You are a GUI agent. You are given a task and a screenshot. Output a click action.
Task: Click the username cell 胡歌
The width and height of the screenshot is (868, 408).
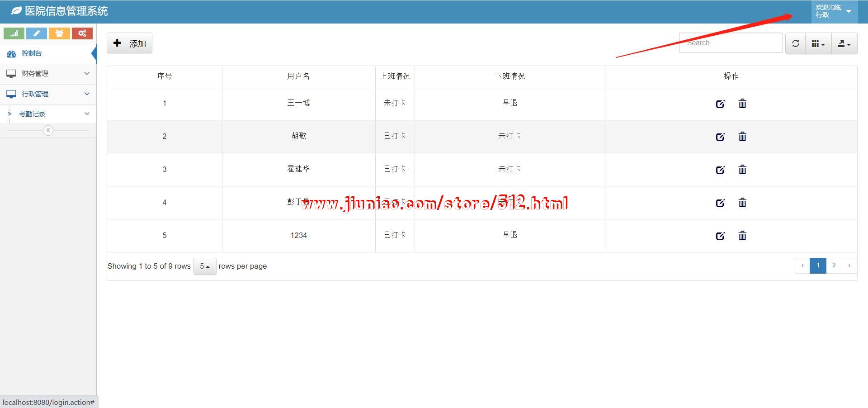click(299, 136)
